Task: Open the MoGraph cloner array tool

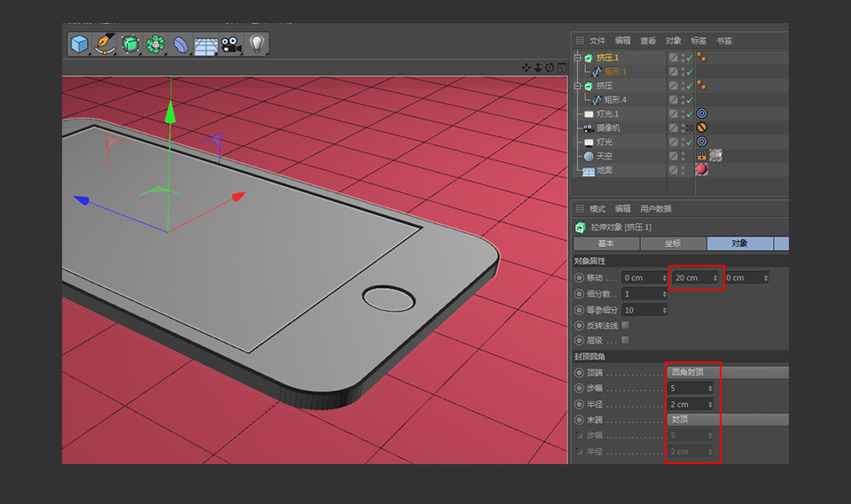Action: click(156, 43)
